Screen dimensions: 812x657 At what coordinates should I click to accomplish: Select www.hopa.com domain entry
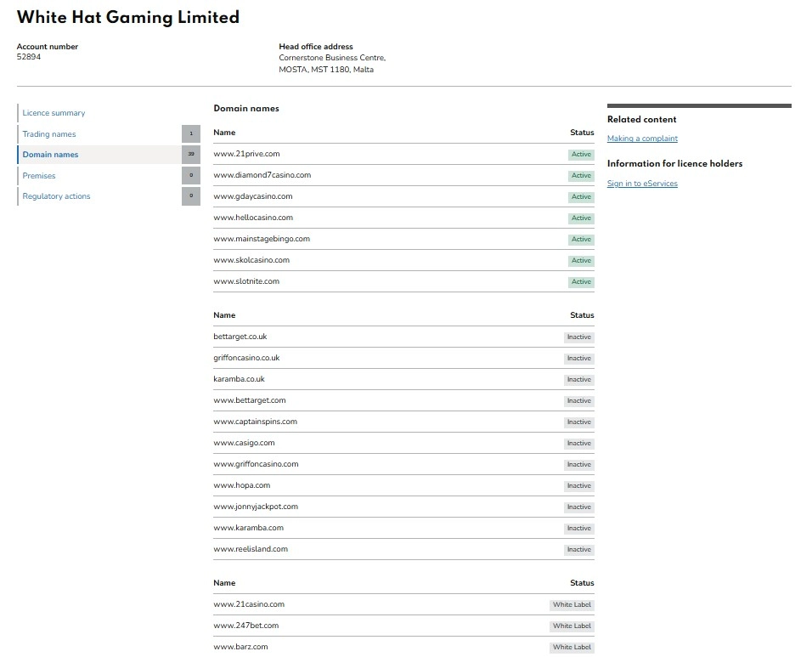point(242,485)
